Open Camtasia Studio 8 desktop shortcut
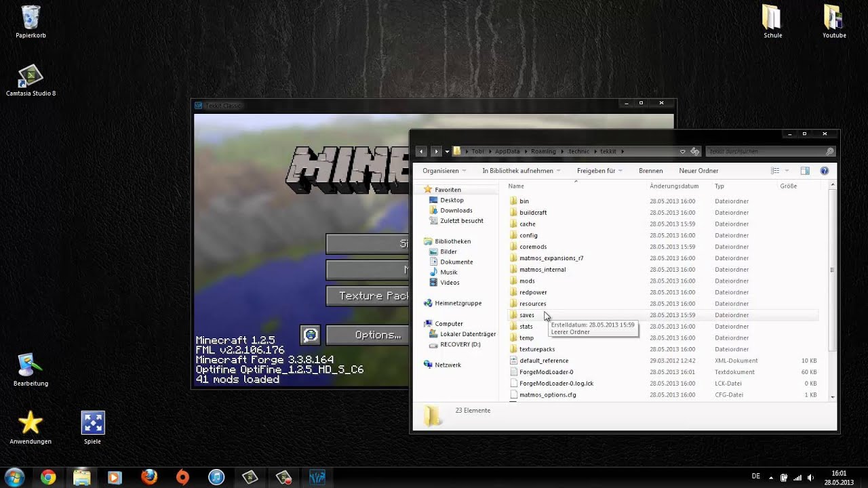The width and height of the screenshot is (868, 488). point(31,80)
